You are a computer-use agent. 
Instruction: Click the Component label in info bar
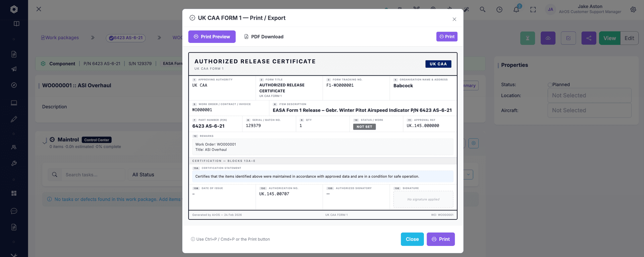point(62,64)
